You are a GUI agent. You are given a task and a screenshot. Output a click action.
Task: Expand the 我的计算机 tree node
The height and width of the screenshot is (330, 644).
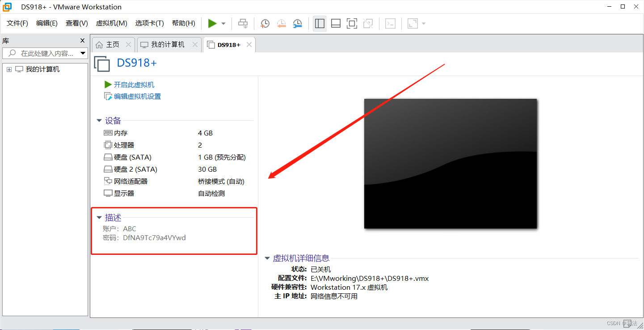[x=9, y=70]
